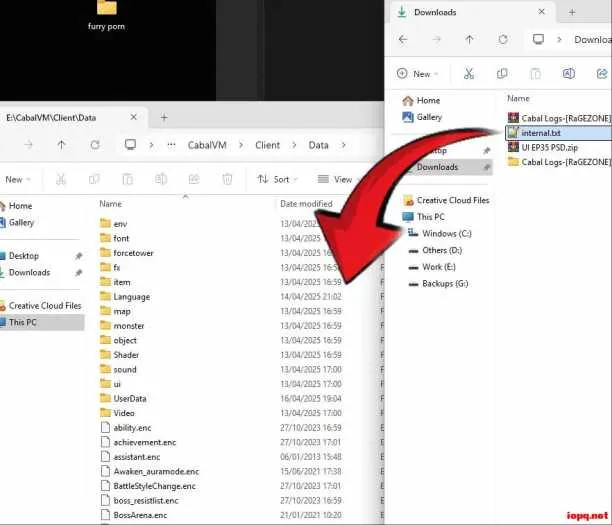Click the Date modified column header
This screenshot has width=612, height=525.
click(x=306, y=204)
